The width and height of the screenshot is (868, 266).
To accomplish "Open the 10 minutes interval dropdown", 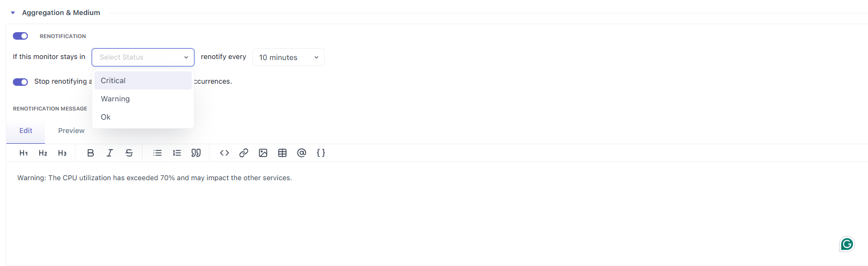I will coord(288,57).
